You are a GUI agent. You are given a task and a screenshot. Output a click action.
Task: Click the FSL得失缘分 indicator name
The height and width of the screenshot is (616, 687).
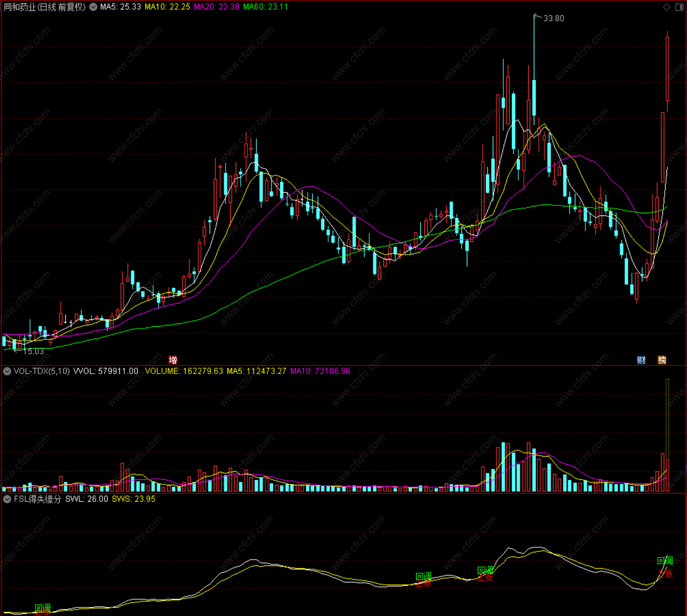point(37,499)
